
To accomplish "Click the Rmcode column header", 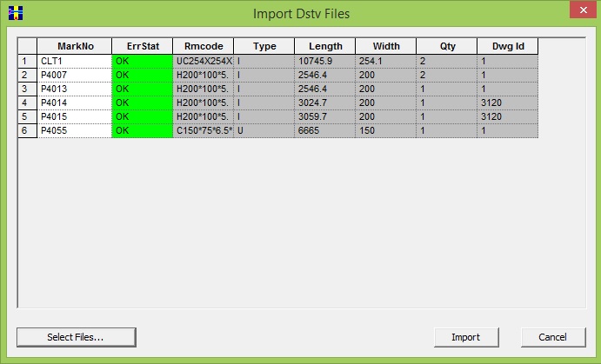I will click(203, 46).
